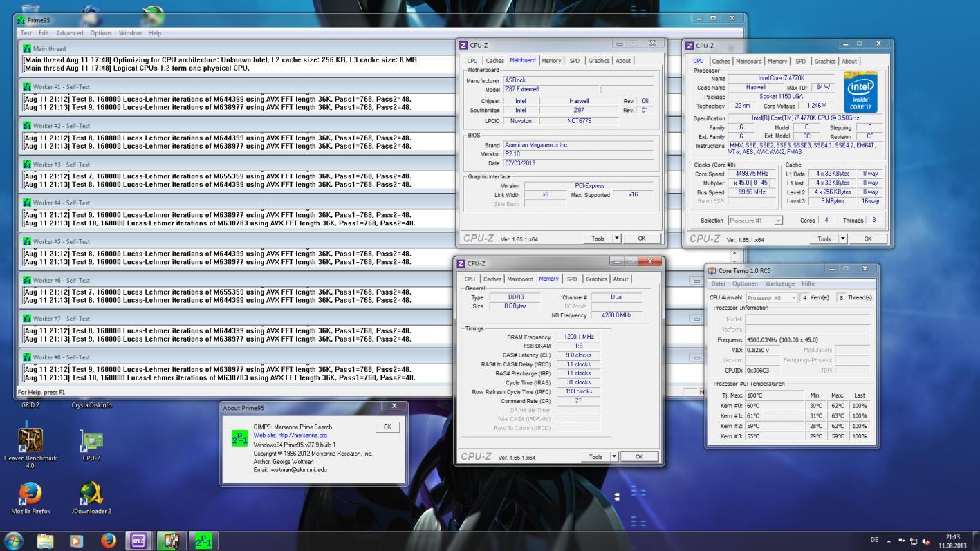Switch to Memory tab in CPU-Z Mainboard window
This screenshot has width=980, height=551.
[551, 61]
